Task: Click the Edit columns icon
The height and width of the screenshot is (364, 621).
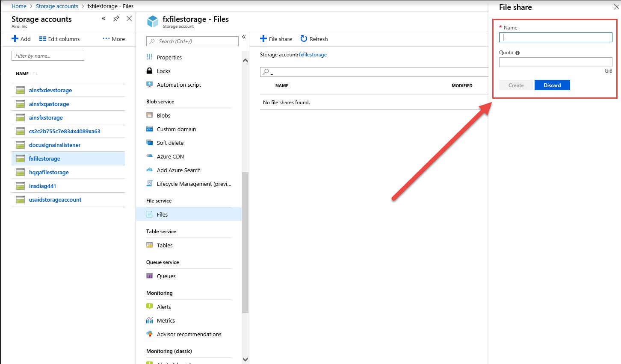Action: 43,39
